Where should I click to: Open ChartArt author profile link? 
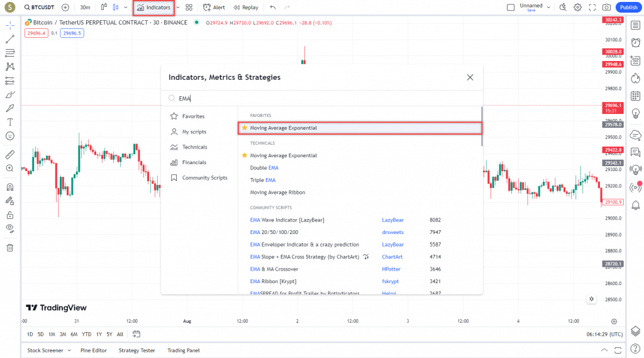pos(392,257)
